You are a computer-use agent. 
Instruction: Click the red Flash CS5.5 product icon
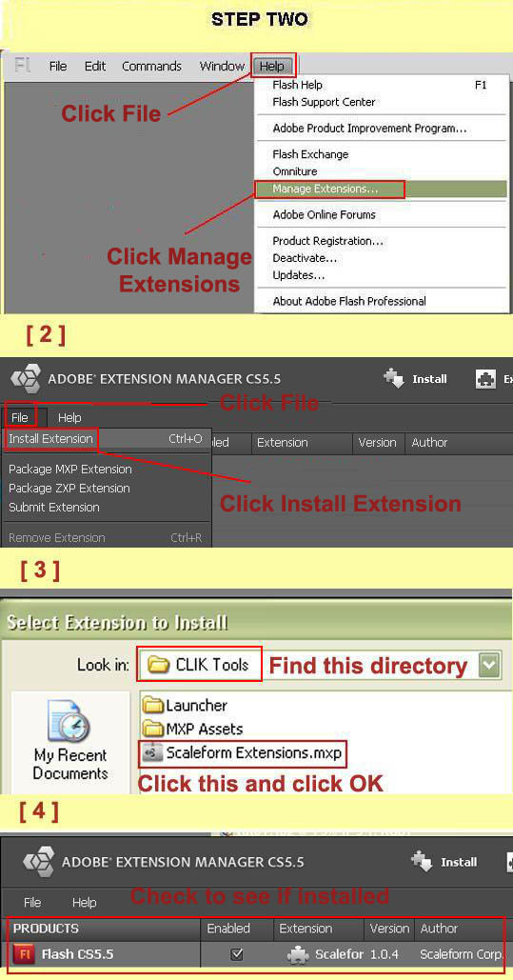tap(23, 955)
